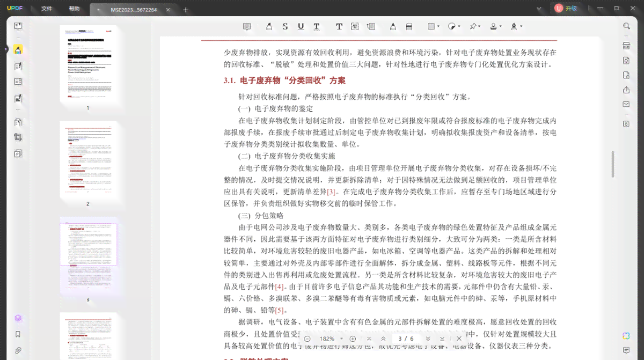This screenshot has height=360, width=644.
Task: Open the Reader mode in left sidebar
Action: point(18,26)
